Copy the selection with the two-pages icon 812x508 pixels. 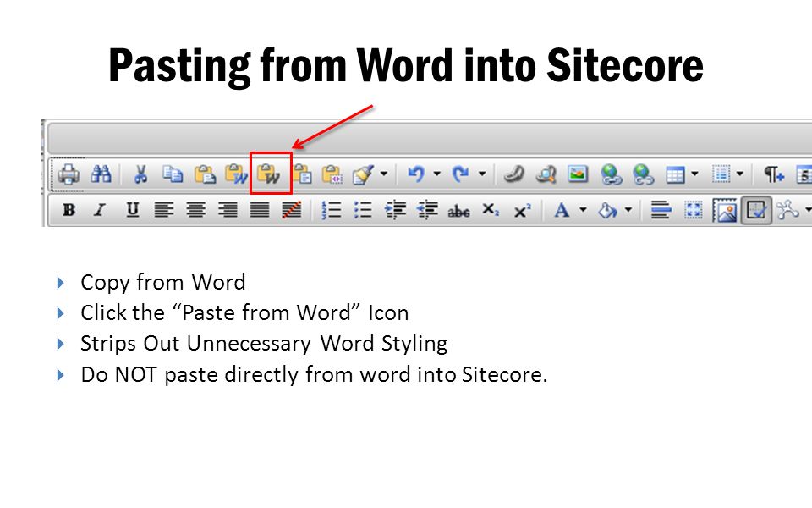(x=173, y=174)
